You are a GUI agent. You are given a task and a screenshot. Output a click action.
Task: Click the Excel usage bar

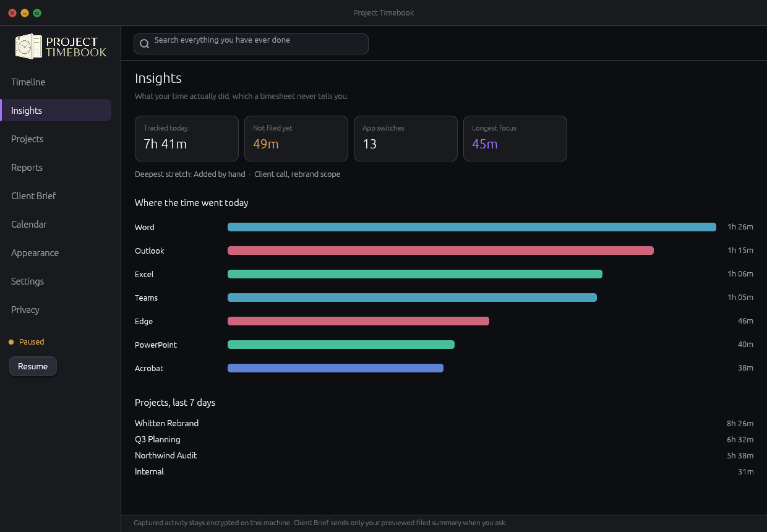pos(415,274)
